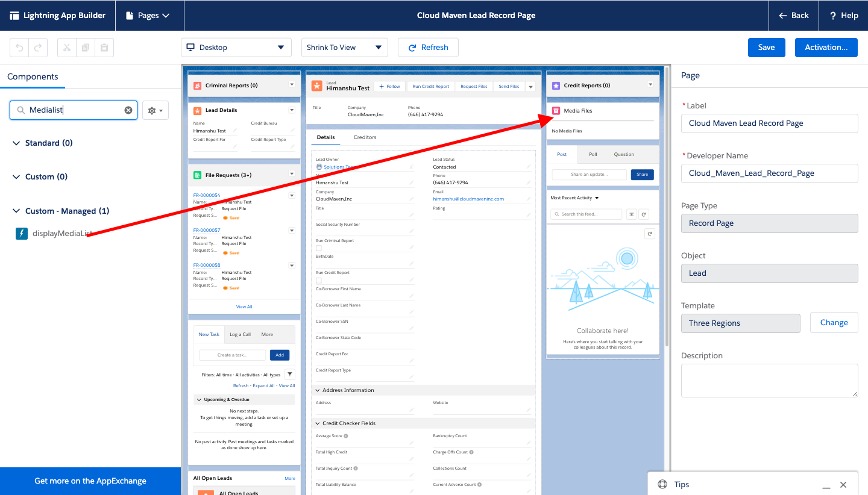The width and height of the screenshot is (868, 495).
Task: Open the Components tab
Action: (x=33, y=76)
